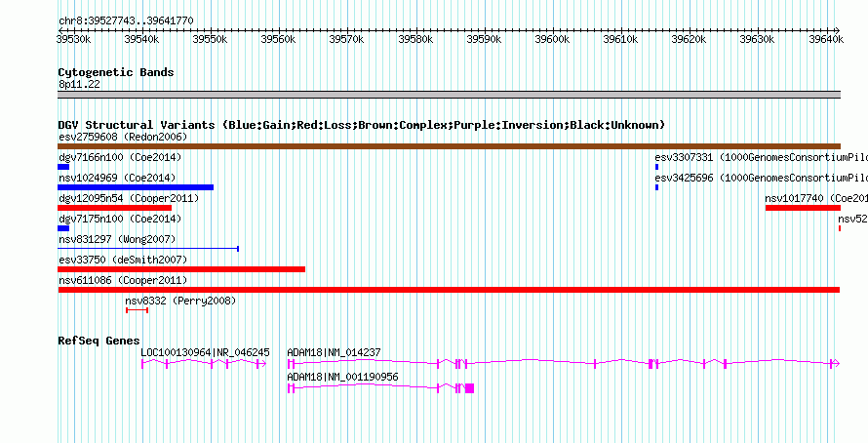This screenshot has height=443, width=868.
Task: Click the ADAM18 NM_014237 gene model
Action: point(564,363)
